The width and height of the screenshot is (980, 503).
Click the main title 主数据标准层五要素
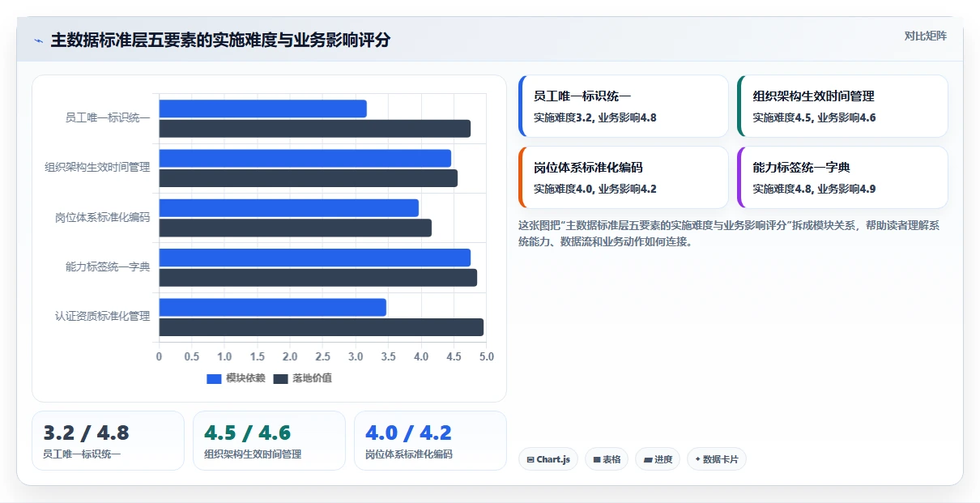tap(220, 40)
